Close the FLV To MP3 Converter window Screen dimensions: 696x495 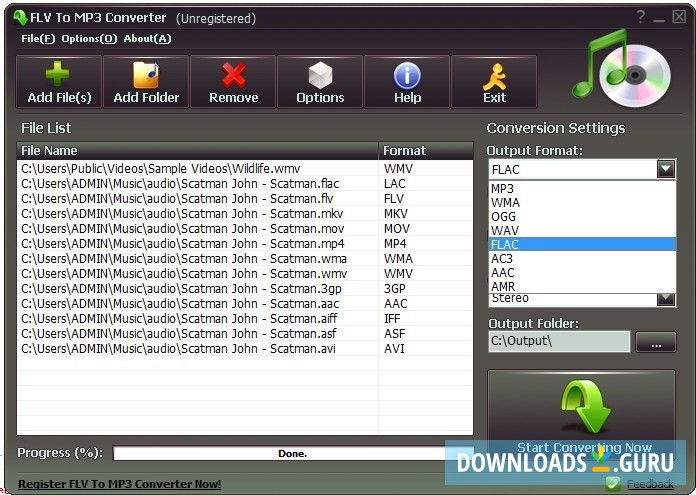pos(679,17)
